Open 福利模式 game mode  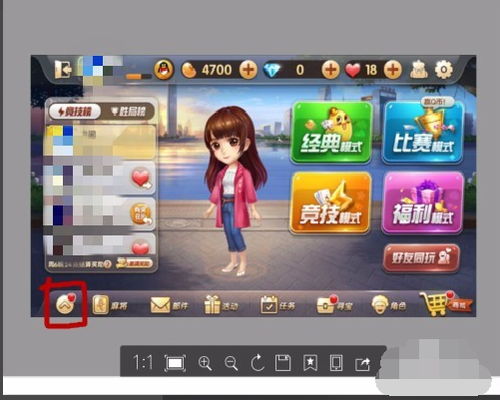pyautogui.click(x=423, y=202)
